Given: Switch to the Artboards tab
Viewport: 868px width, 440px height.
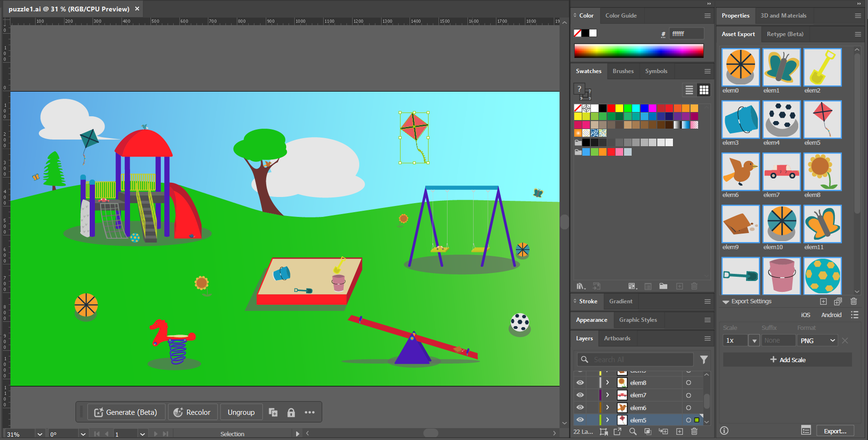Looking at the screenshot, I should tap(617, 338).
